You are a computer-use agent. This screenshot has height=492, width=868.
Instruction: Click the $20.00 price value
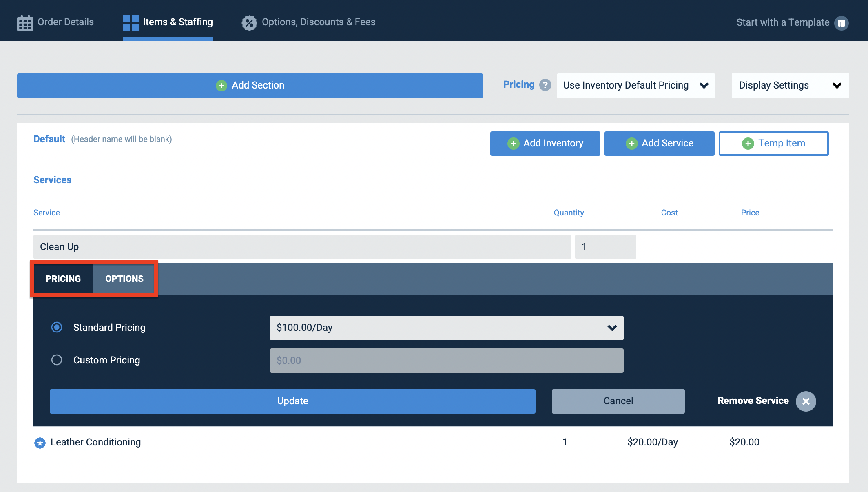coord(744,442)
